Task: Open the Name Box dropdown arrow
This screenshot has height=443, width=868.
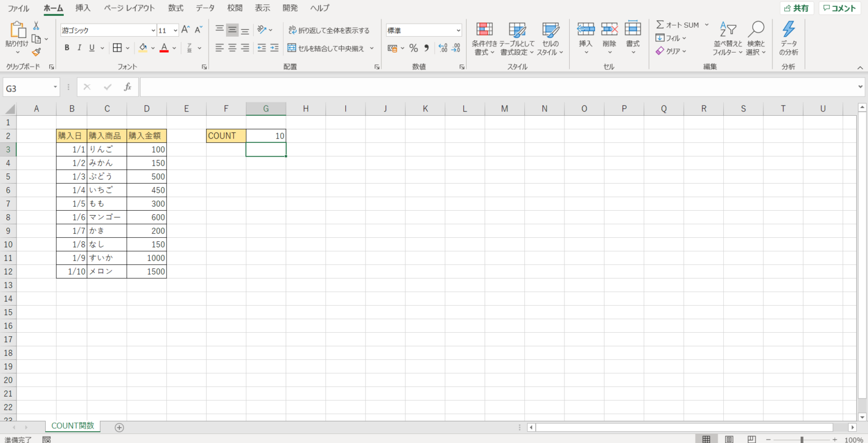Action: (x=55, y=87)
